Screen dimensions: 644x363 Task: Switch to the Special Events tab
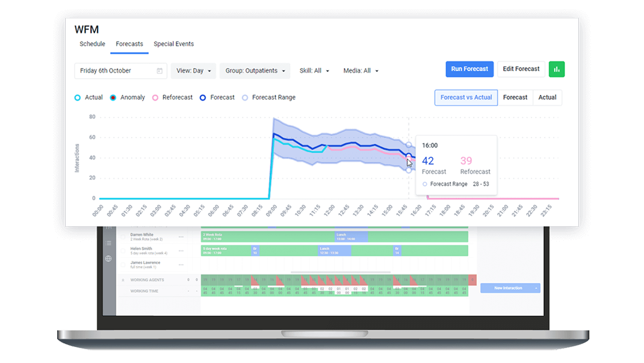[174, 43]
